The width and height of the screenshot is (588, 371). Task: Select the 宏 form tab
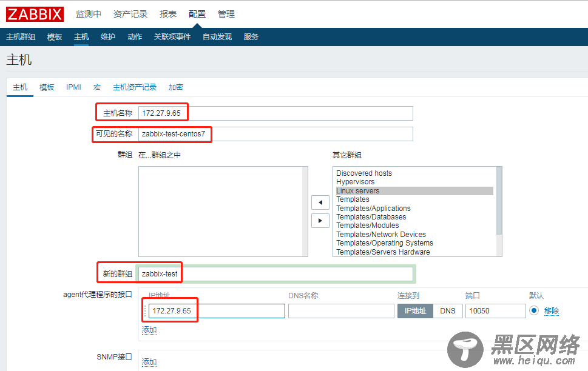tap(97, 87)
